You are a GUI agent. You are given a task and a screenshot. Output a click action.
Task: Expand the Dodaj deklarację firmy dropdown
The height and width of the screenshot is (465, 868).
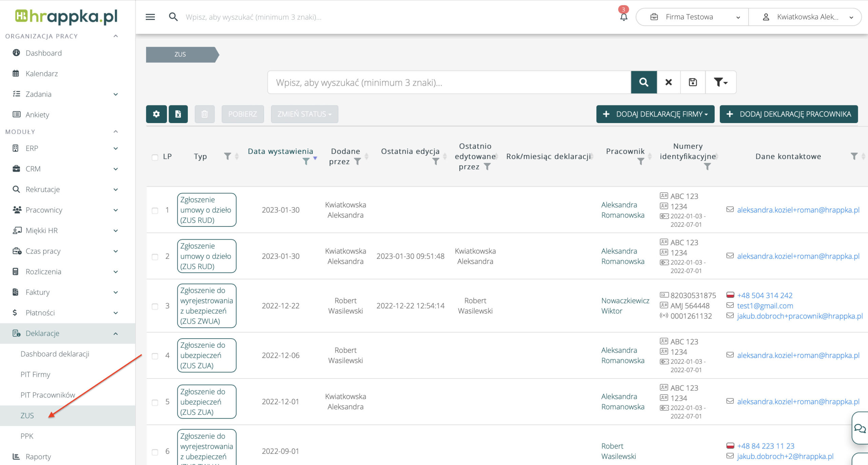pos(655,114)
